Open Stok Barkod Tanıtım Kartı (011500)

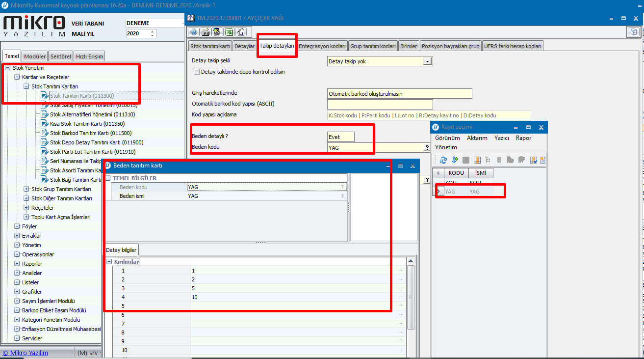tap(91, 133)
